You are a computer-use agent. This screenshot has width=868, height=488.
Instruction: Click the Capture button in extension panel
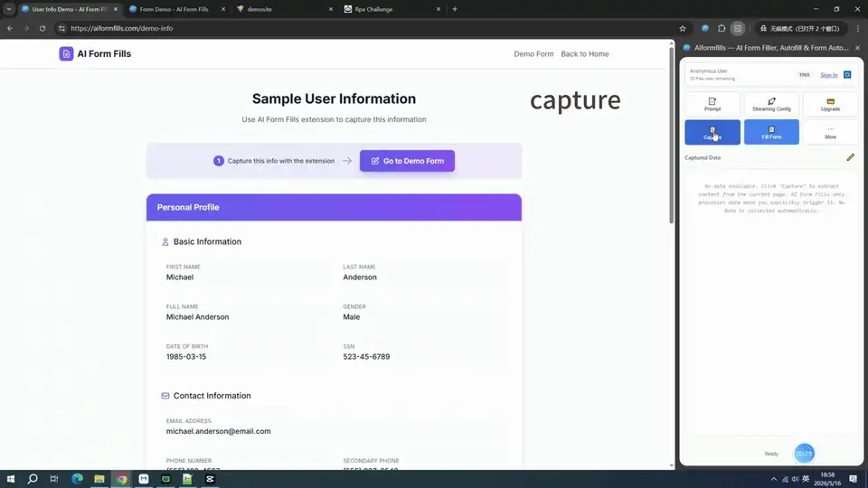coord(712,132)
